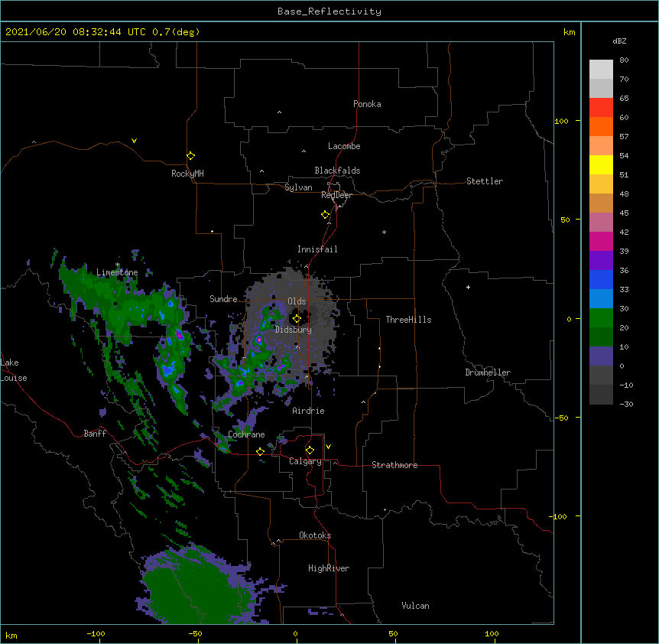Select the HighRiver label
659x644 pixels.
coord(329,568)
